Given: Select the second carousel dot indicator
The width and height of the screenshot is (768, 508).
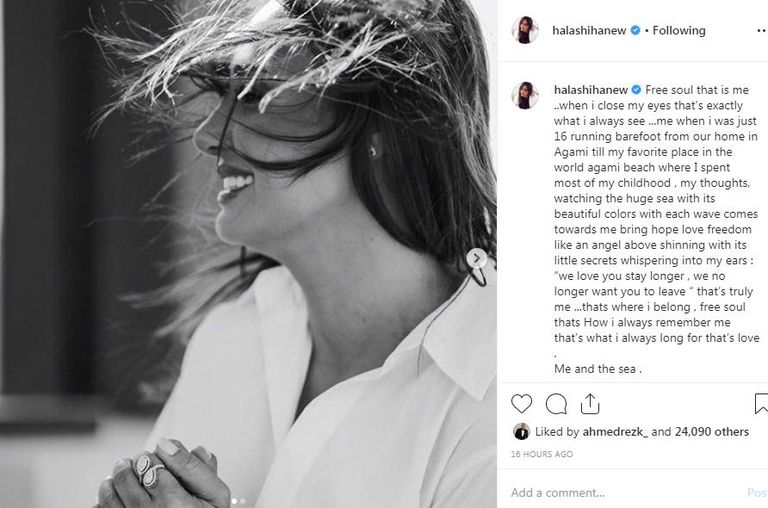Looking at the screenshot, I should tap(243, 501).
